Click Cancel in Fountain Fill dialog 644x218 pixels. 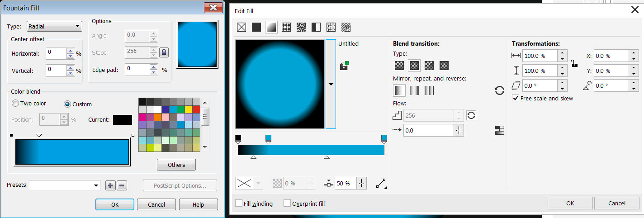click(x=156, y=204)
